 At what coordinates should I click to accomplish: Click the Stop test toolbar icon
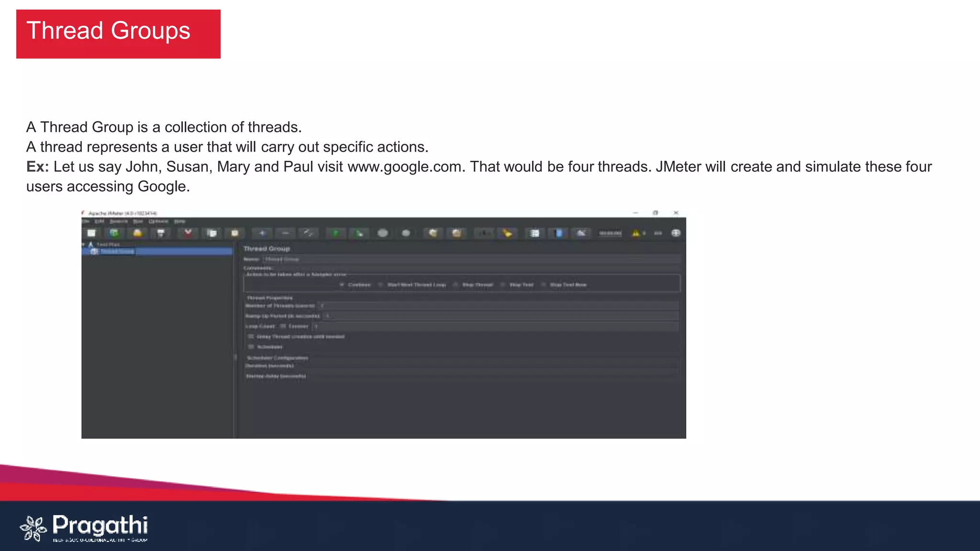click(383, 233)
